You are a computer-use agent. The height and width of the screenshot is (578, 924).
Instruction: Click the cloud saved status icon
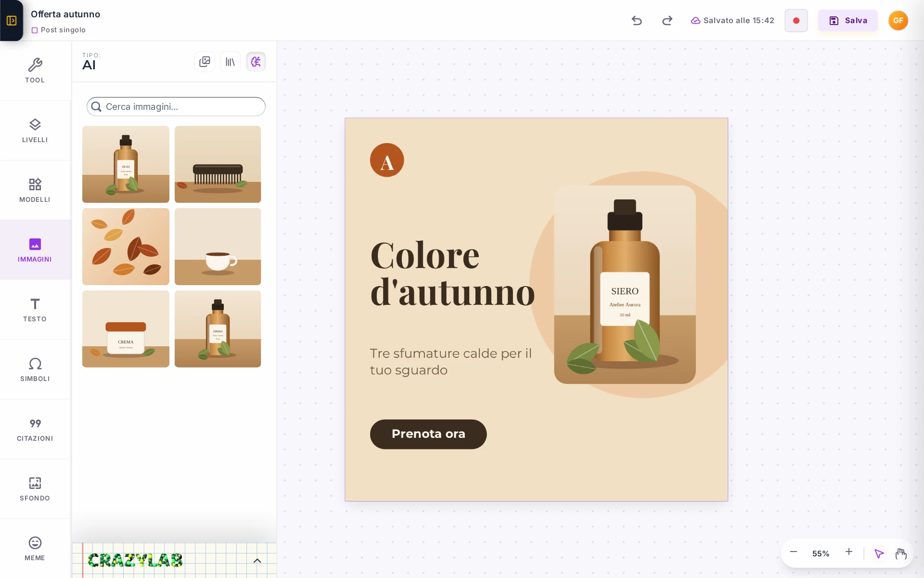click(695, 20)
